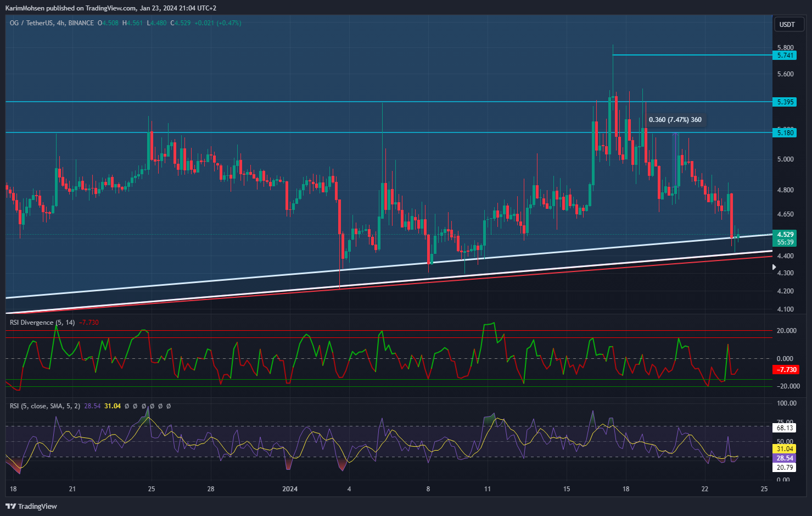The width and height of the screenshot is (812, 516).
Task: Click the TradingView logo at bottom left
Action: pyautogui.click(x=31, y=506)
